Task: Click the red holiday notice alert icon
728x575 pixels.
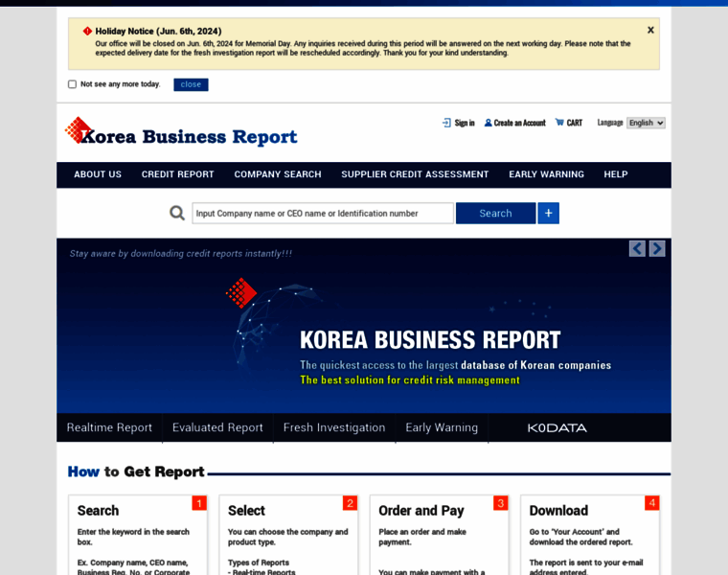Action: tap(87, 31)
